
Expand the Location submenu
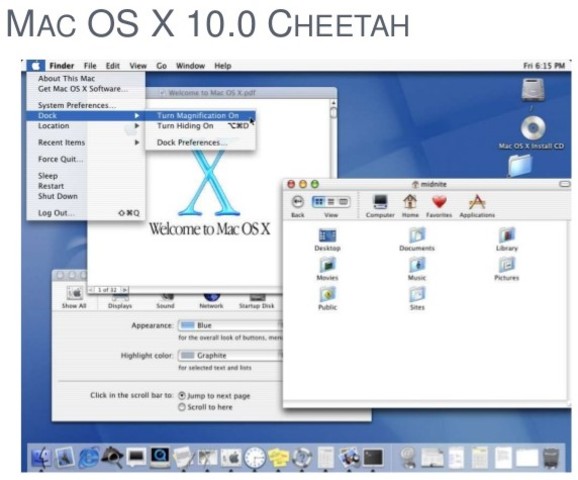tap(86, 126)
